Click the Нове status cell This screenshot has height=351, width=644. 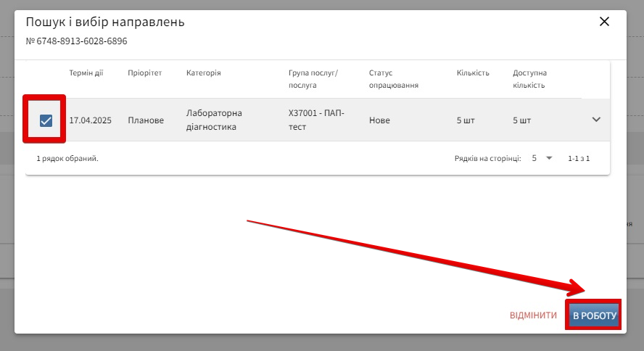point(379,120)
